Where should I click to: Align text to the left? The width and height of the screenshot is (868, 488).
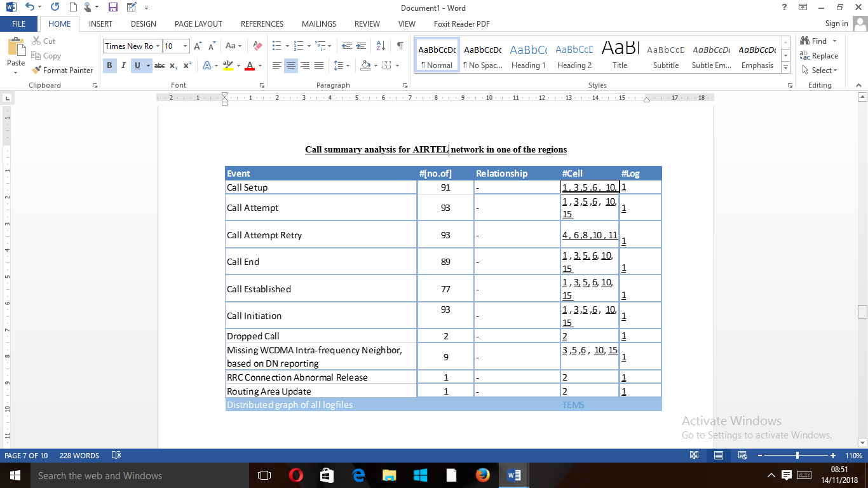pyautogui.click(x=277, y=65)
